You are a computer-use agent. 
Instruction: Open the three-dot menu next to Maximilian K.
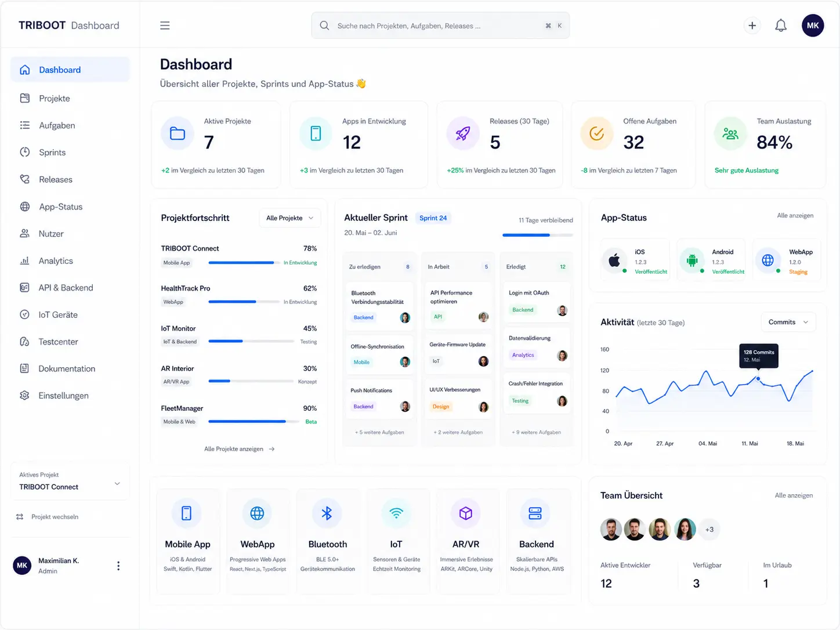118,566
